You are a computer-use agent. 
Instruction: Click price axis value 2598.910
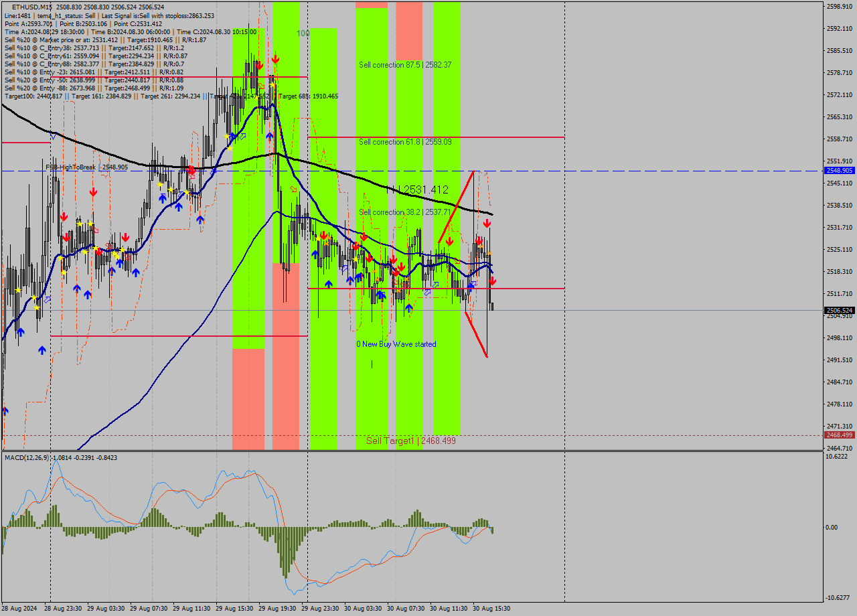tap(840, 7)
